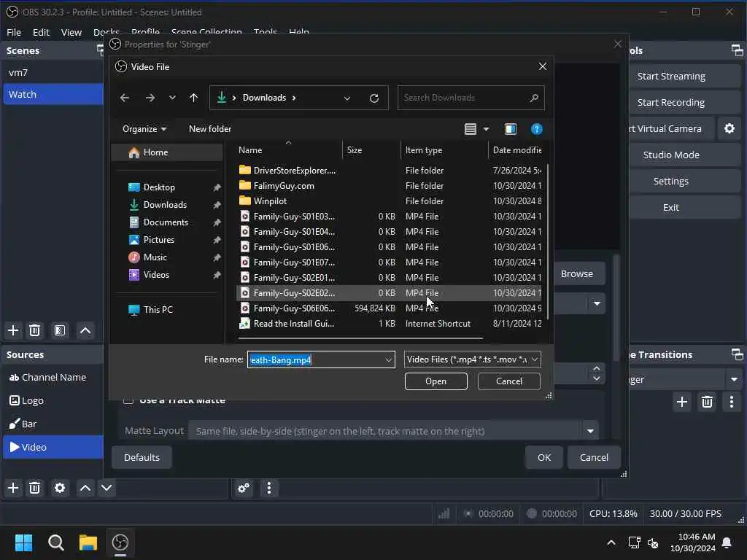The height and width of the screenshot is (560, 747).
Task: Click Open button in Video File dialog
Action: click(x=436, y=381)
